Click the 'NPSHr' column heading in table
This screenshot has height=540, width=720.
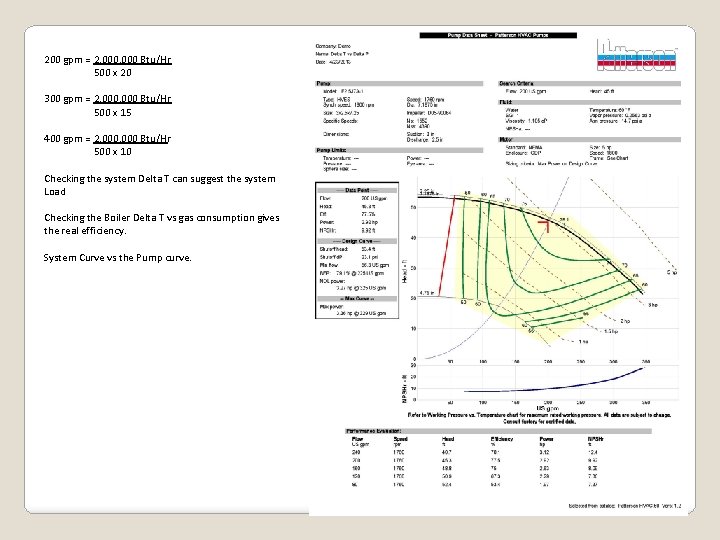[596, 439]
